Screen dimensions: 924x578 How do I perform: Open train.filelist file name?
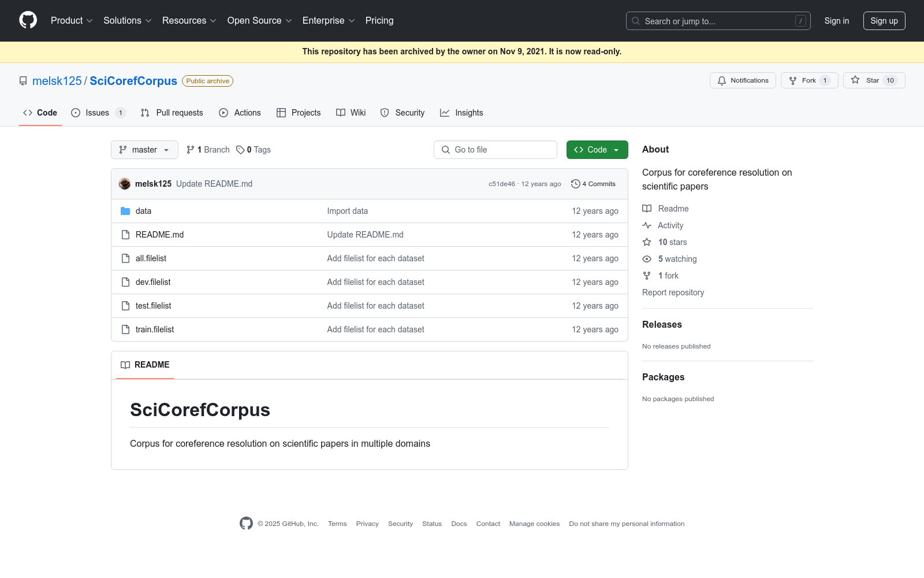(x=155, y=329)
